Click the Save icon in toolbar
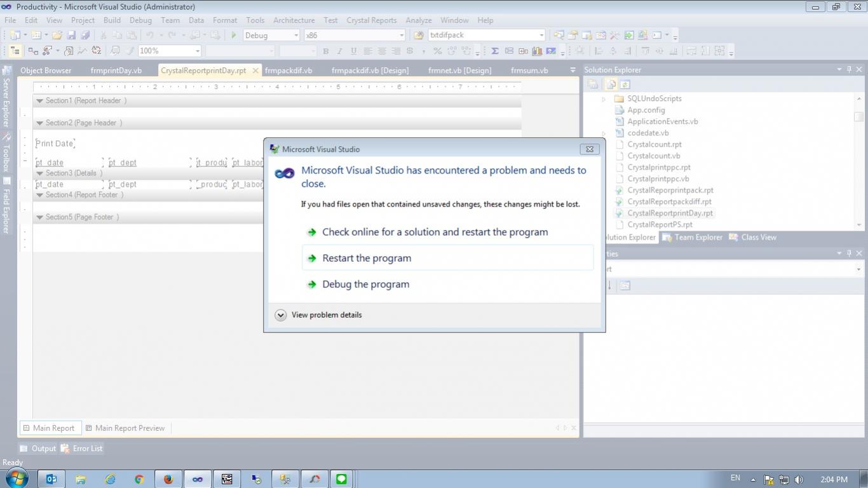 [71, 35]
